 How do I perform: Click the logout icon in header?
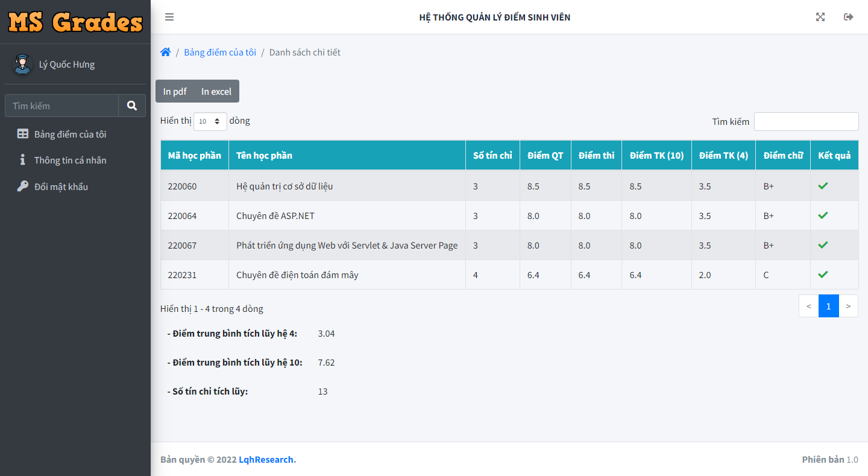point(849,17)
